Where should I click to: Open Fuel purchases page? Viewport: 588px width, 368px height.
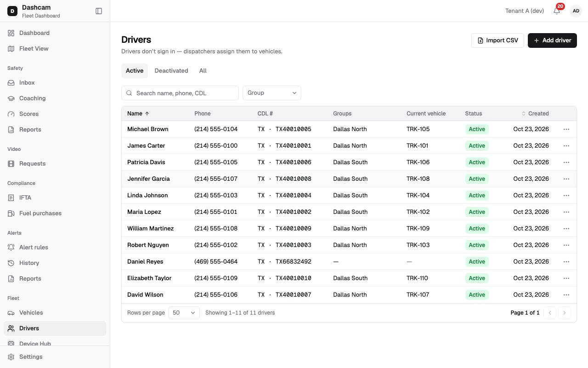point(55,213)
